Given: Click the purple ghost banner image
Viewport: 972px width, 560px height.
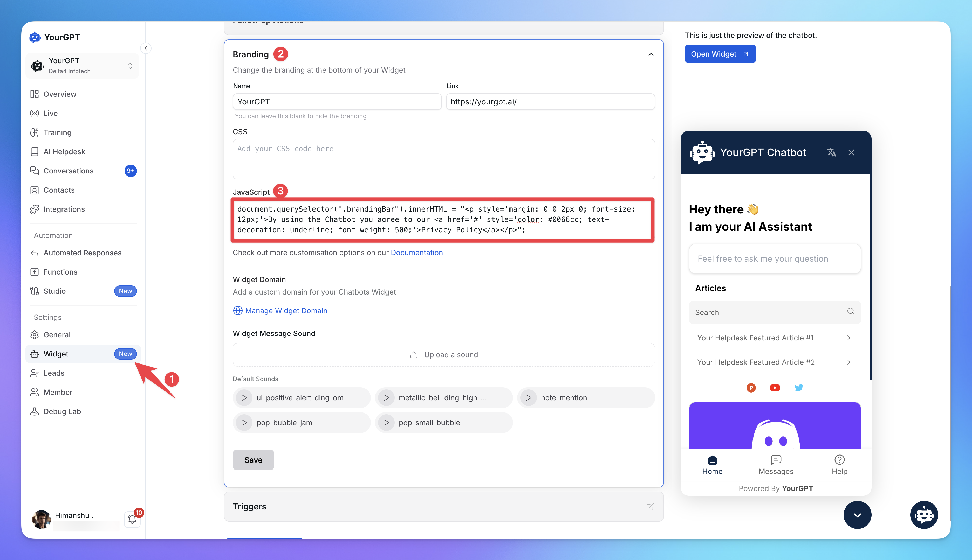Looking at the screenshot, I should (775, 425).
